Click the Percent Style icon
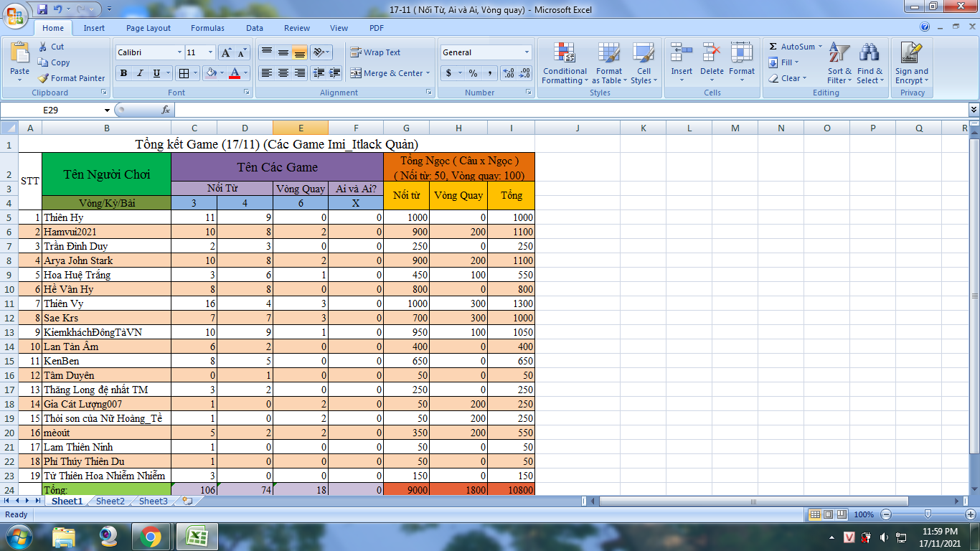The image size is (980, 551). pyautogui.click(x=473, y=73)
